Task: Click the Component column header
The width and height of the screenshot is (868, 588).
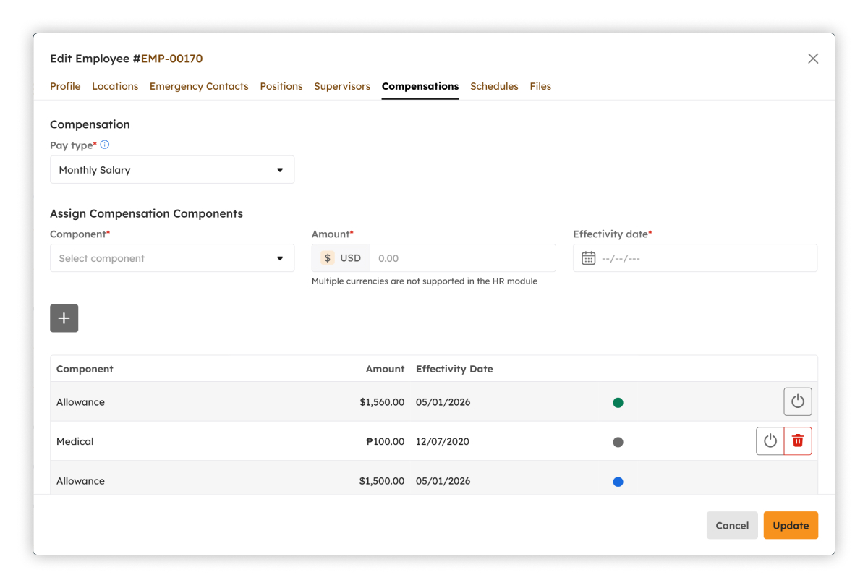Action: tap(85, 369)
